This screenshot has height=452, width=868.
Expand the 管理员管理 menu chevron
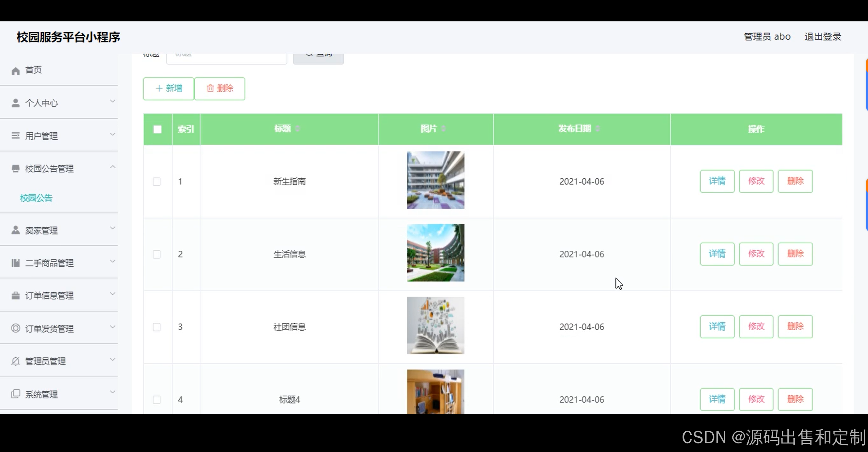[x=113, y=359]
